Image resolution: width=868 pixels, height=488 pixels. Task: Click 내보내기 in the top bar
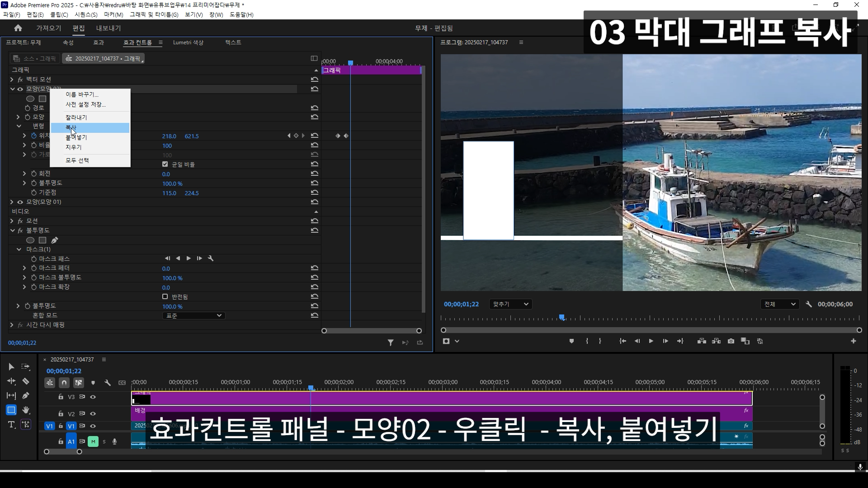pos(108,28)
